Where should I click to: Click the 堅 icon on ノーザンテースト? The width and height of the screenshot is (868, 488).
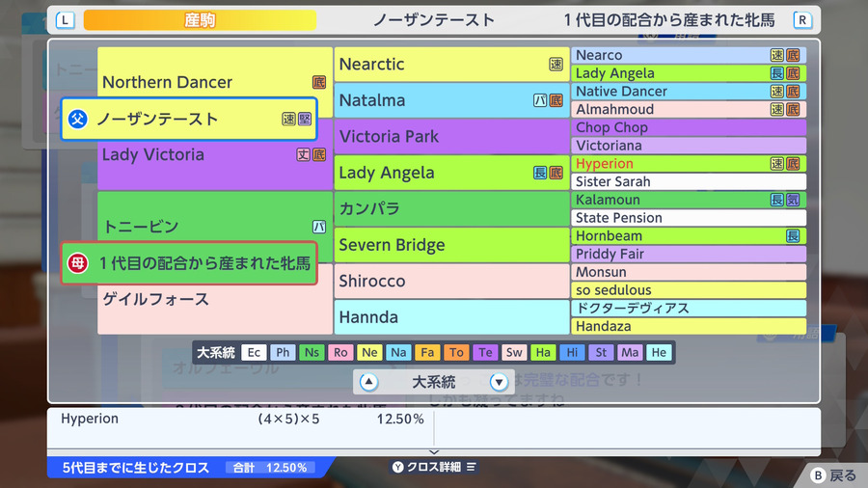pos(305,119)
